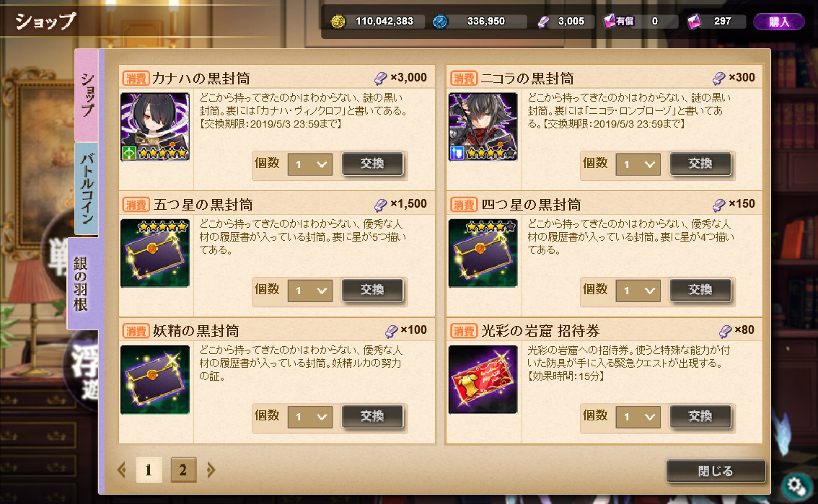Close the shop with 閉じる button
The image size is (818, 504).
pyautogui.click(x=716, y=471)
